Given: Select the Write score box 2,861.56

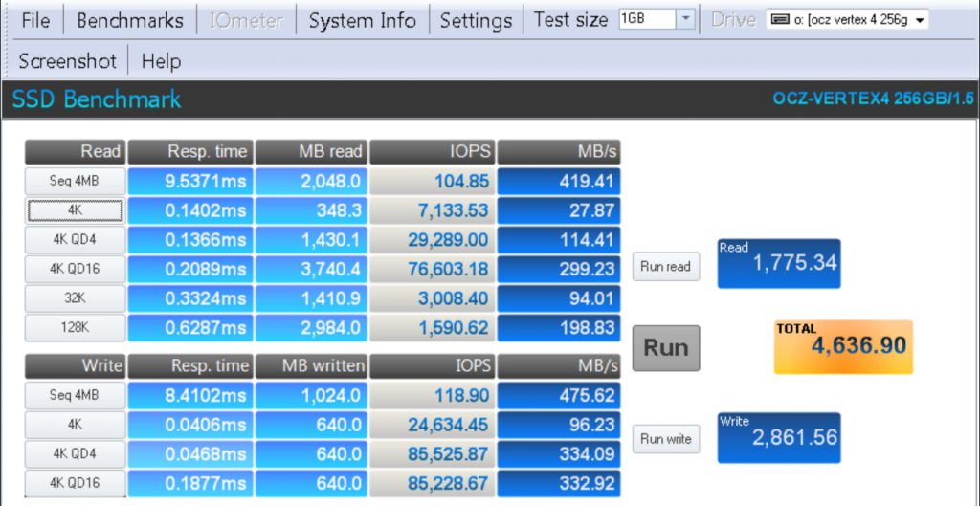Looking at the screenshot, I should [x=779, y=438].
